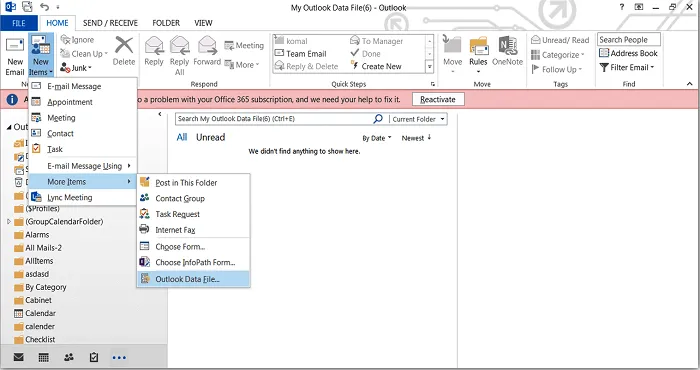
Task: Click the Forward envelope icon
Action: tap(207, 45)
